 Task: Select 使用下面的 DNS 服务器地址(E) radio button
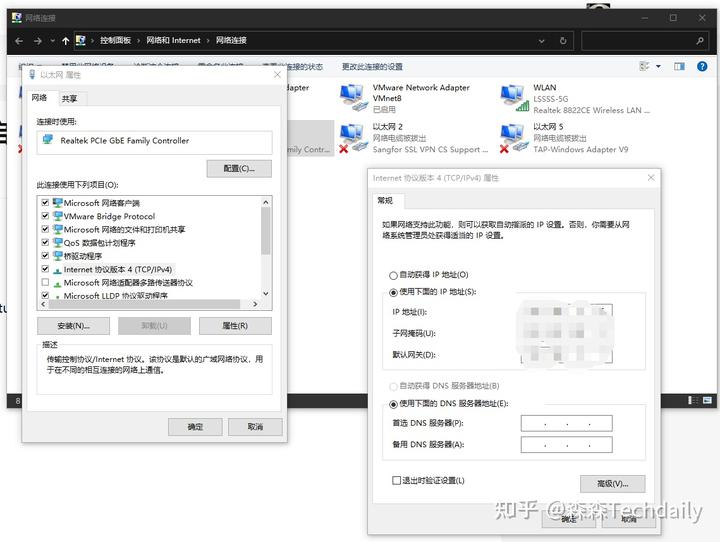[393, 404]
